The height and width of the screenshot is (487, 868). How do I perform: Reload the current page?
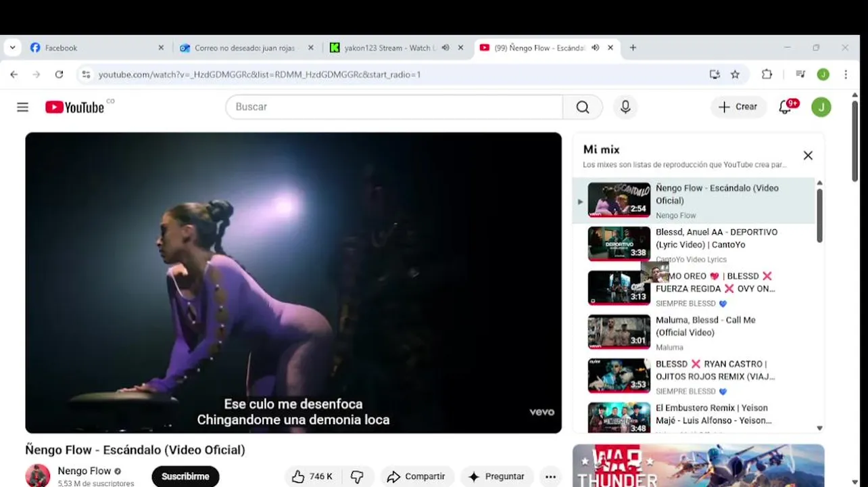59,74
